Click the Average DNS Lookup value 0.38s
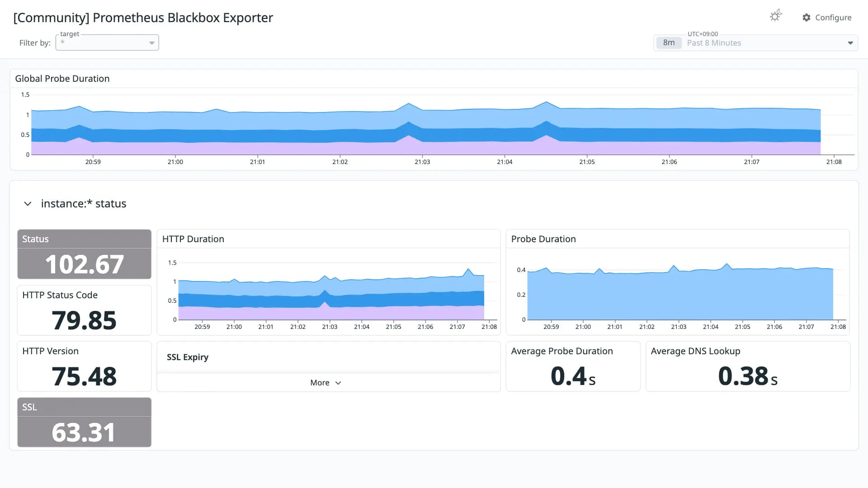The image size is (868, 488). tap(748, 376)
